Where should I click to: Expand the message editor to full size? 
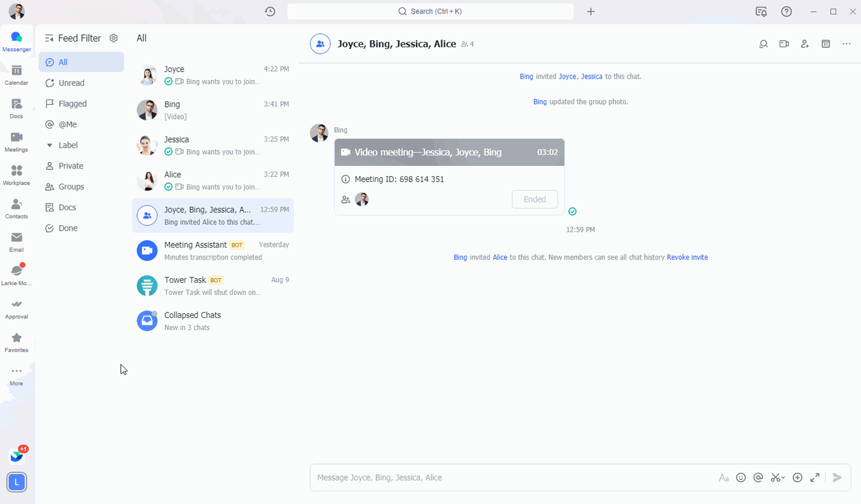coord(815,478)
